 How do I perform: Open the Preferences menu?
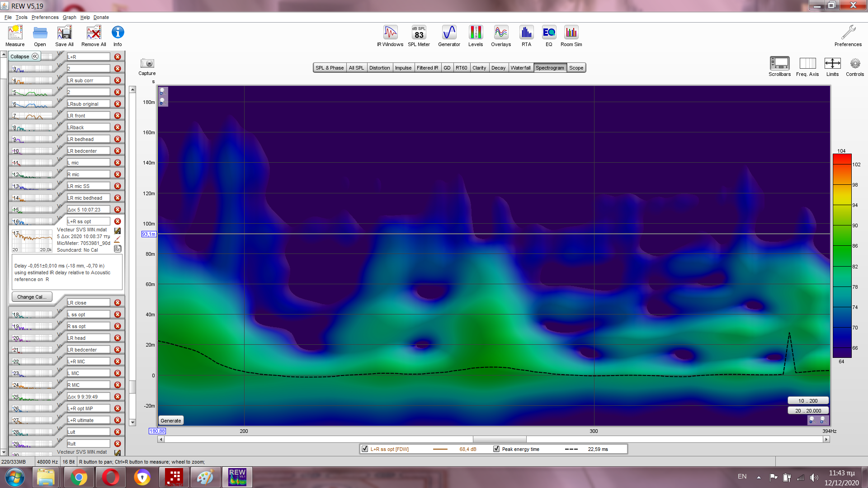tap(45, 17)
